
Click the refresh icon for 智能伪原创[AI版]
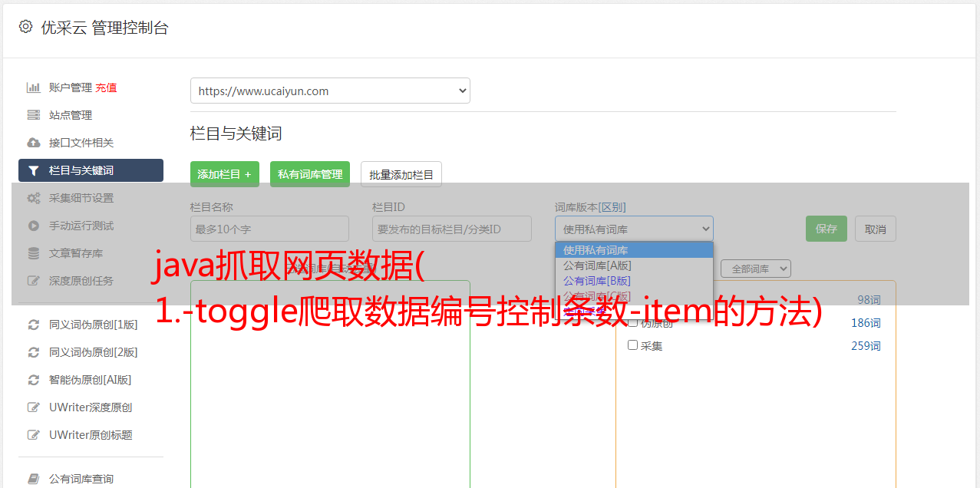tap(34, 380)
